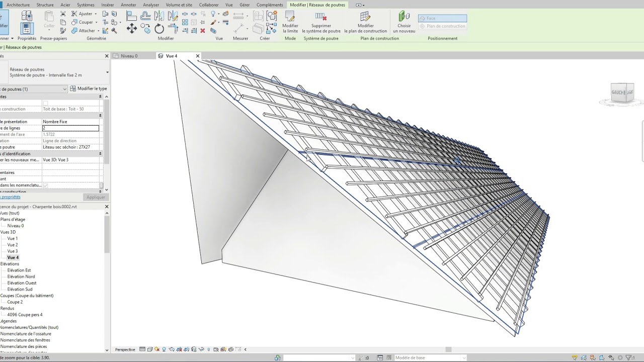Screen dimensions: 644x362
Task: Click the number of lines input field
Action: pos(70,128)
